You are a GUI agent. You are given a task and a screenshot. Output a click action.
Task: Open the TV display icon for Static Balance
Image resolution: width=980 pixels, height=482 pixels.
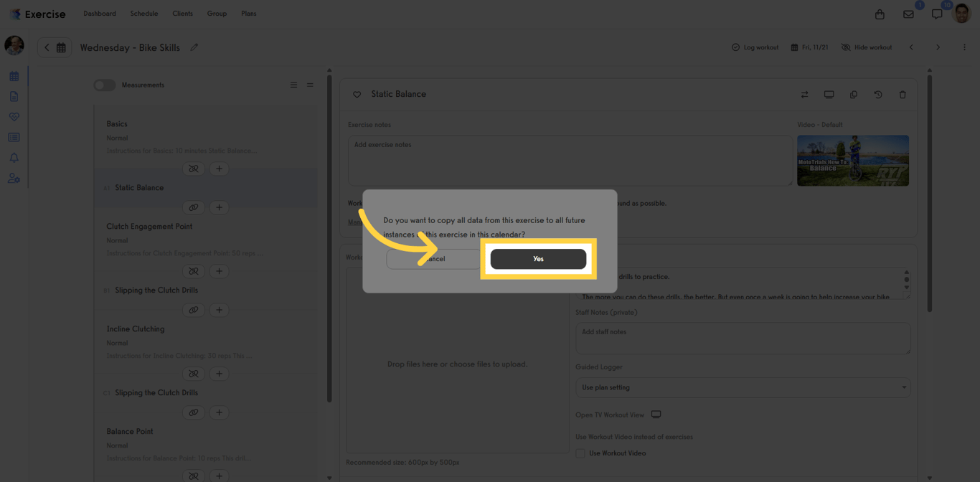829,95
